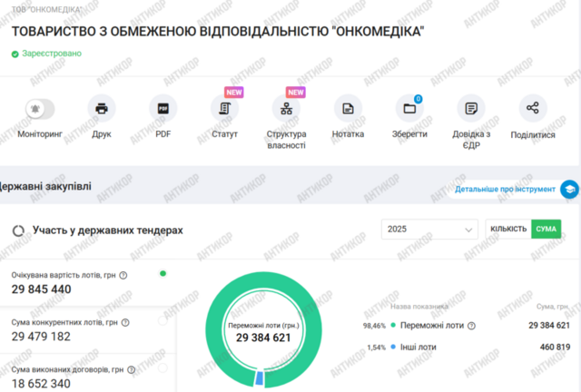Click the green Переможні лоти legend dot

point(393,326)
